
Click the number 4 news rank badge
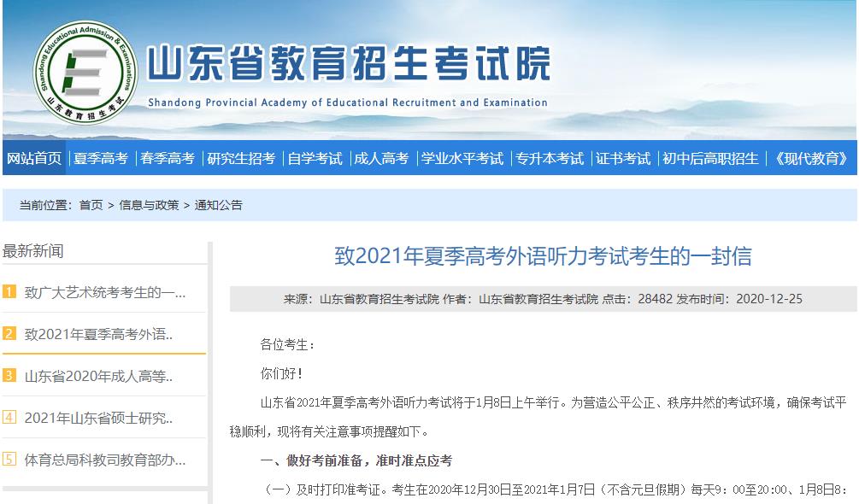tap(9, 417)
